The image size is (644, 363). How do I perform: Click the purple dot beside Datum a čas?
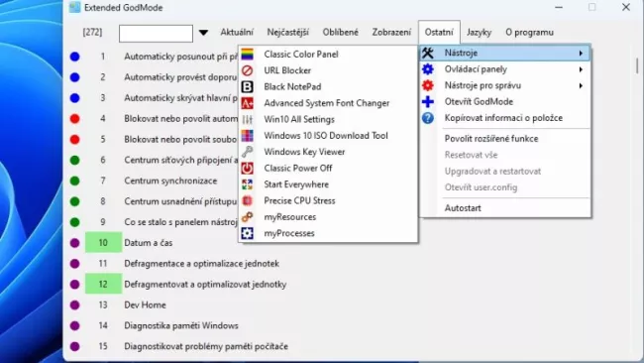tap(74, 243)
